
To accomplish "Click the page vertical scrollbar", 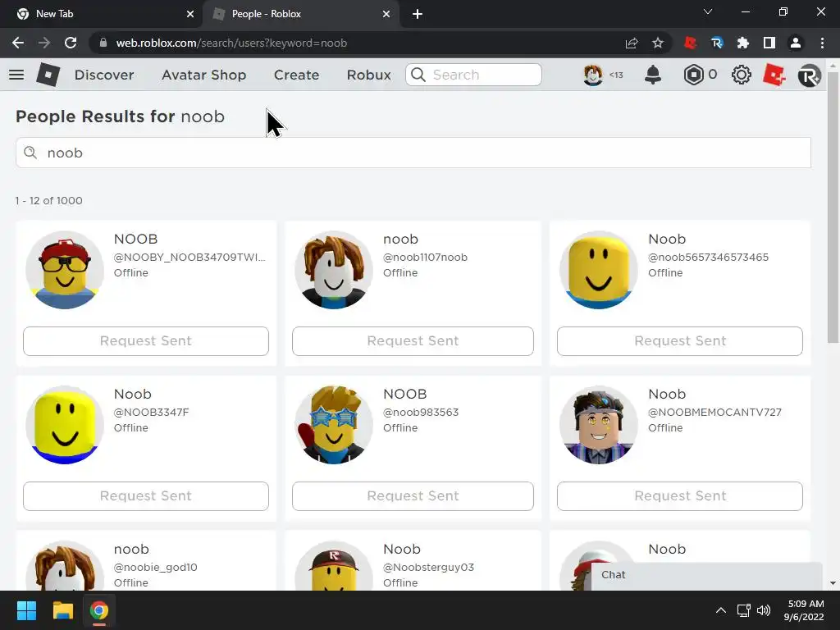I will 833,206.
